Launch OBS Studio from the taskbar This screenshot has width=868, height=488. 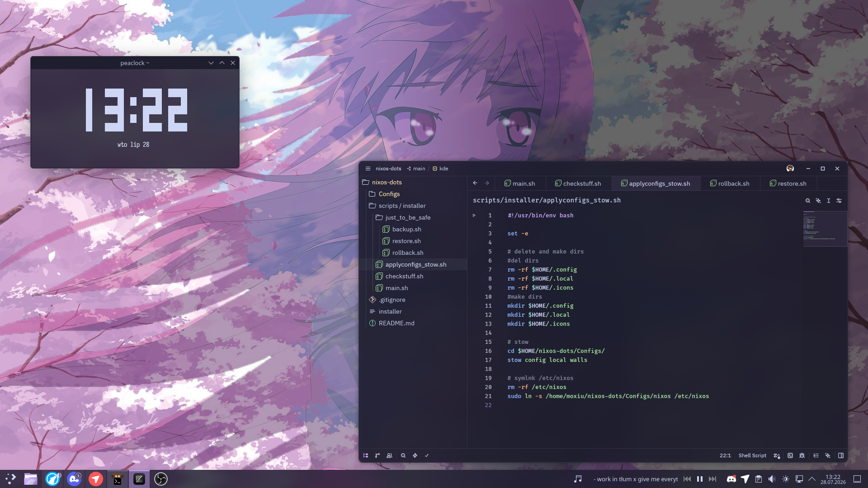[x=161, y=479]
